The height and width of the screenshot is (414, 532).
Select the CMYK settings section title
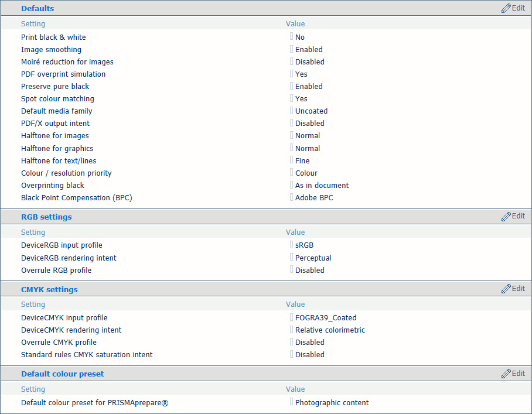[49, 289]
